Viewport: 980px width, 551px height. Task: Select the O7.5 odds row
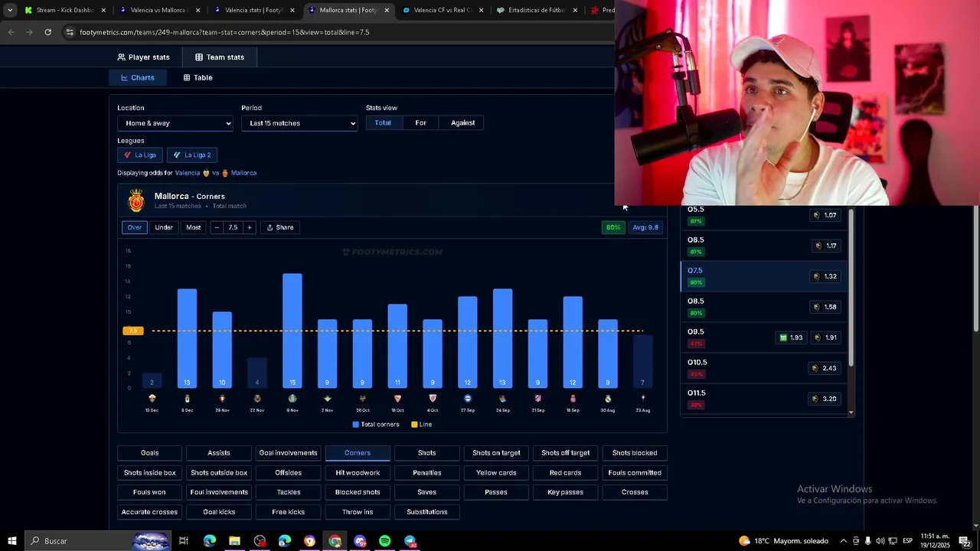(x=763, y=276)
